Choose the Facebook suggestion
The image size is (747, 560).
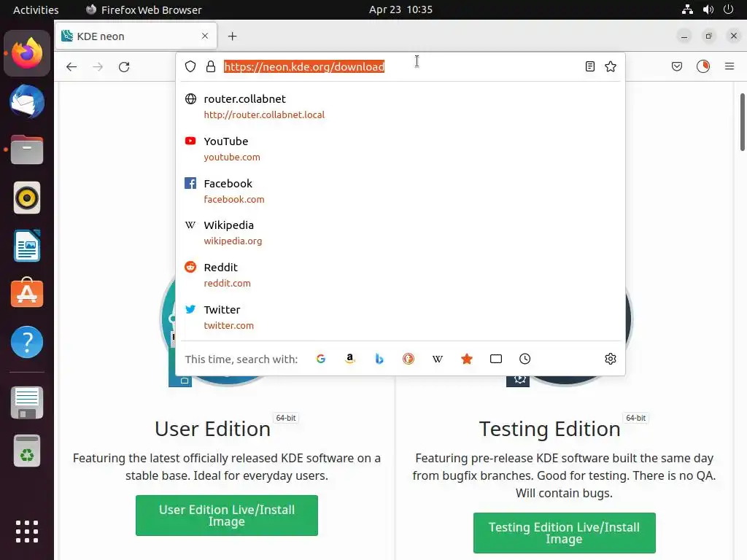click(400, 191)
